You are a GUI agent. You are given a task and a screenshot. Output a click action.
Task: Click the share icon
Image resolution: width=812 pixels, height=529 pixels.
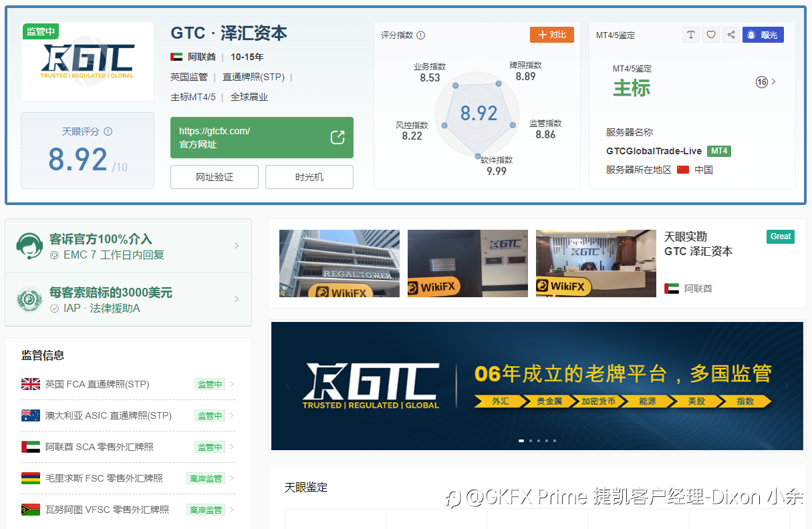point(731,35)
